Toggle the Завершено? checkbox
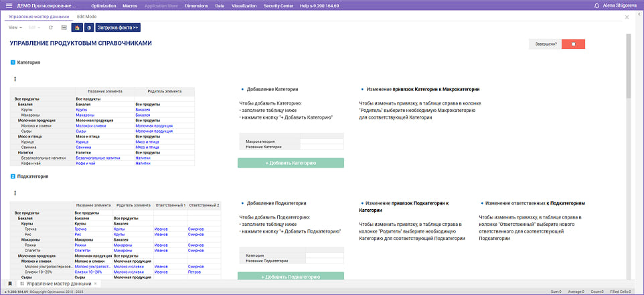644x295 pixels. tap(573, 44)
